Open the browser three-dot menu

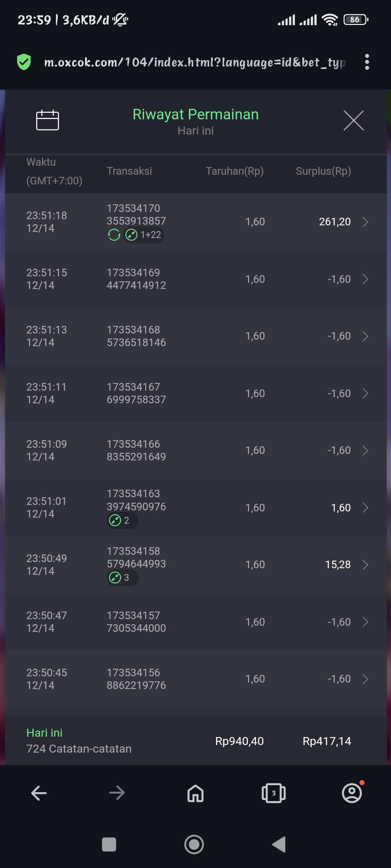coord(367,62)
